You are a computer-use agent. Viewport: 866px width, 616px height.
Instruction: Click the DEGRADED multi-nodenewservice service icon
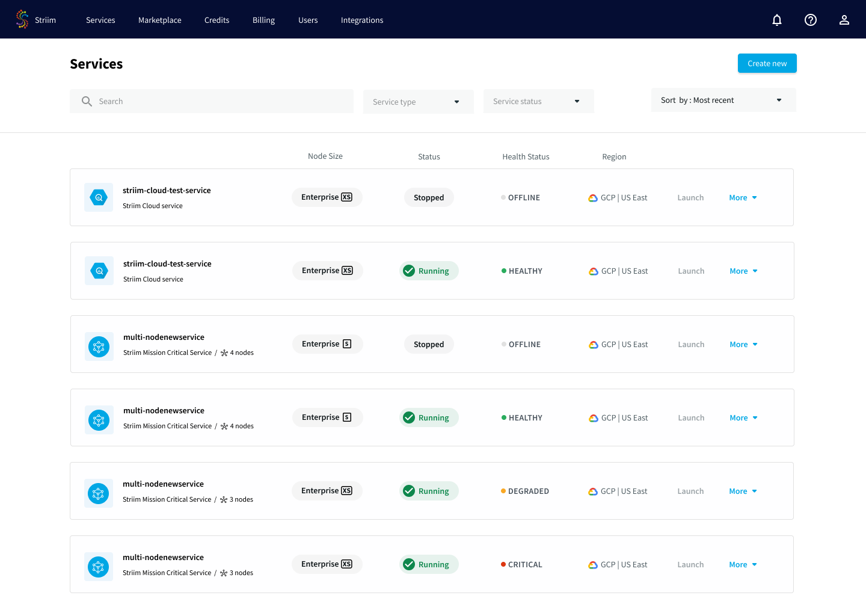pyautogui.click(x=99, y=493)
